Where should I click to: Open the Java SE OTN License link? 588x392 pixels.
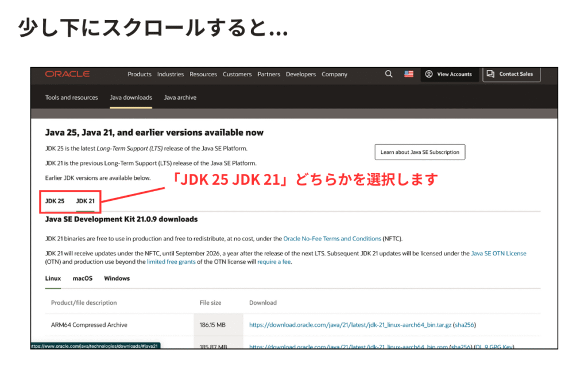click(498, 253)
